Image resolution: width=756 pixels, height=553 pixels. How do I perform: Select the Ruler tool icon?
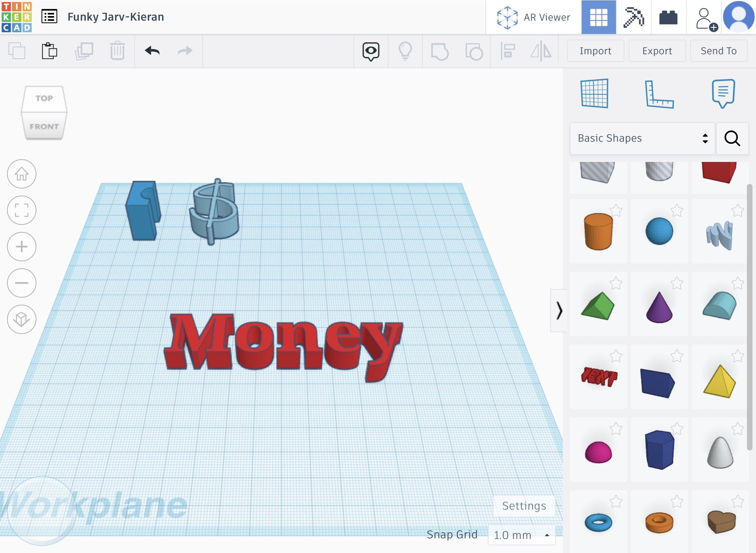coord(659,94)
